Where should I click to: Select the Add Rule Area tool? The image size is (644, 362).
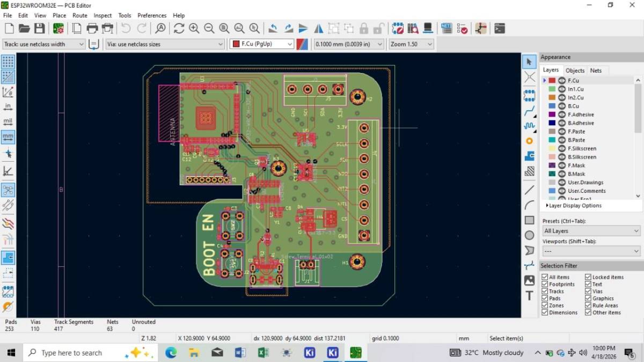point(529,171)
